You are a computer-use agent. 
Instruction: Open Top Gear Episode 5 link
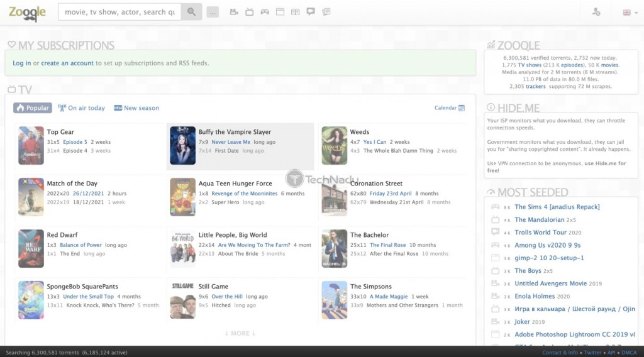[75, 142]
